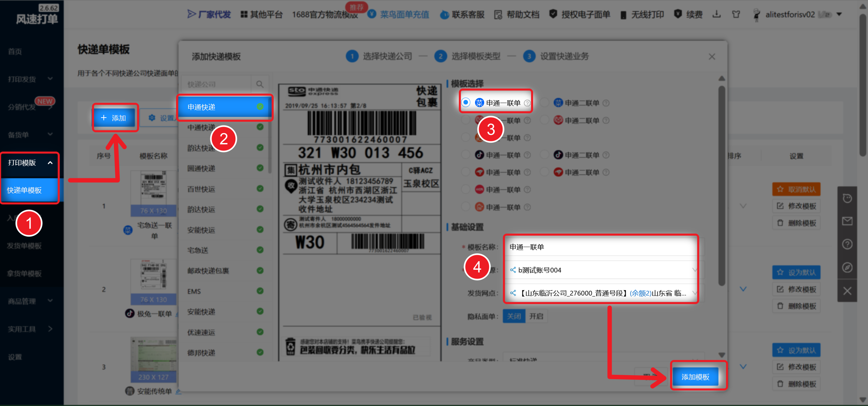868x406 pixels.
Task: Click the green check on EMS row
Action: pos(260,291)
